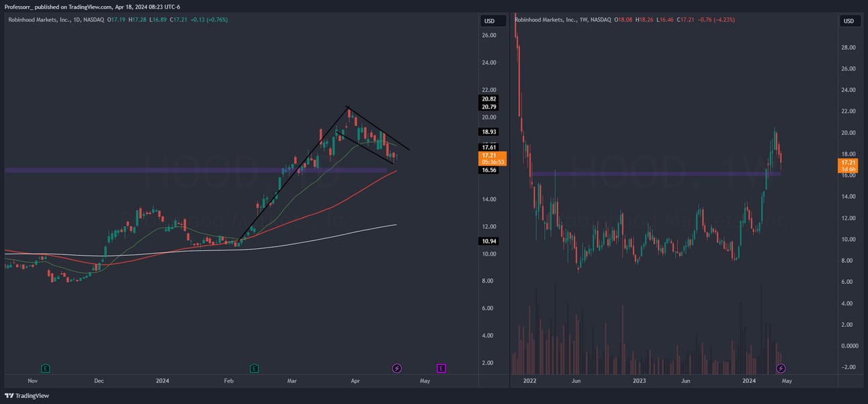Click the +0.13 (+0.76%) change value
This screenshot has width=868, height=404.
click(x=209, y=19)
